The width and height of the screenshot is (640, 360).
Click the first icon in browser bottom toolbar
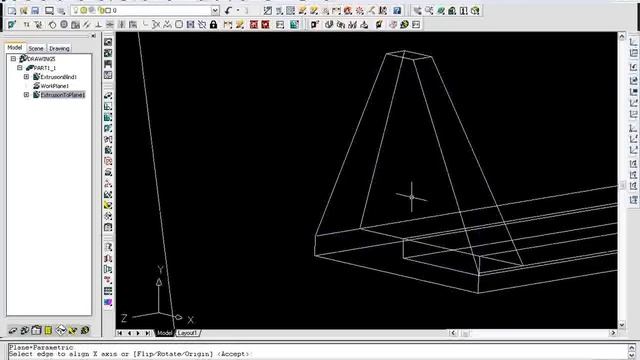tap(13, 330)
